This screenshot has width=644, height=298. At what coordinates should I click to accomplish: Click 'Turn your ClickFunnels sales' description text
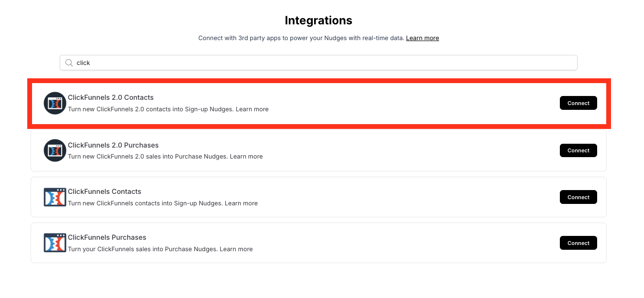point(143,249)
